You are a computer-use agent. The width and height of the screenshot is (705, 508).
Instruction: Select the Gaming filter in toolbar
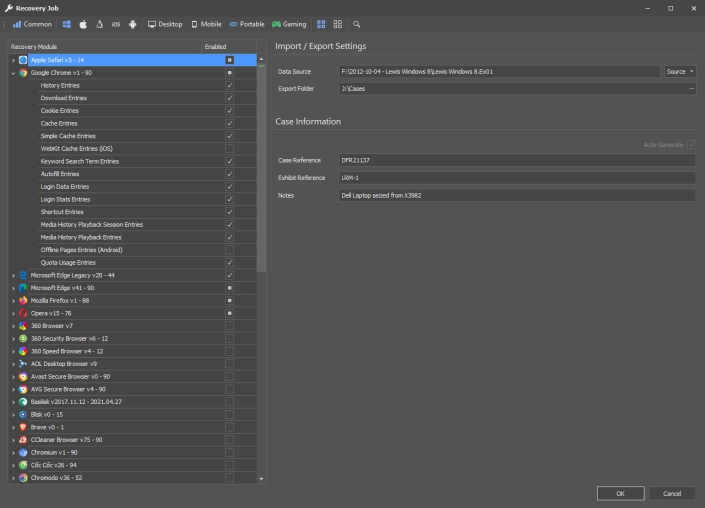290,23
